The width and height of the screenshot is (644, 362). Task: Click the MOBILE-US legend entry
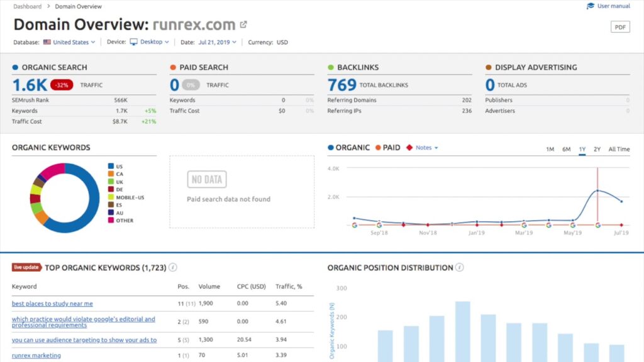pyautogui.click(x=126, y=197)
